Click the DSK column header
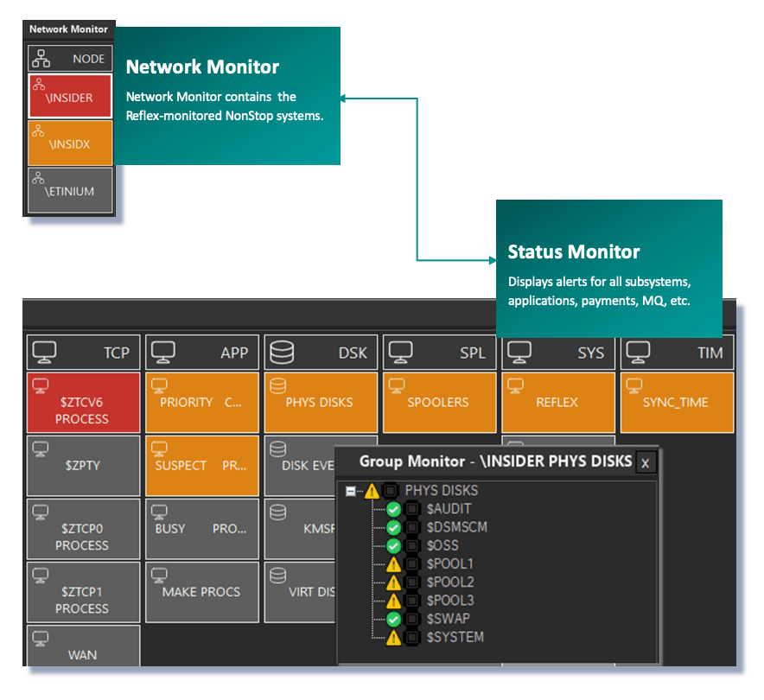Screen dimensions: 764x700 coord(321,353)
